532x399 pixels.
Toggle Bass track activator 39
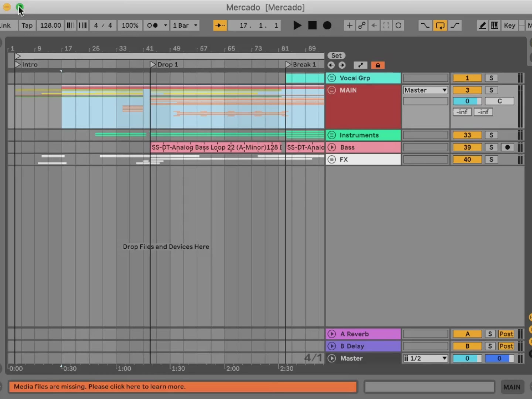click(467, 147)
